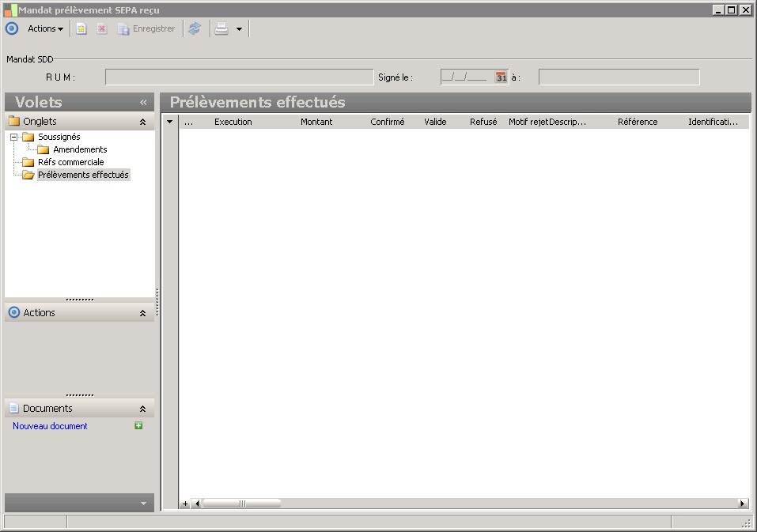Click the Refresh toolbar icon
The image size is (757, 532).
(195, 28)
